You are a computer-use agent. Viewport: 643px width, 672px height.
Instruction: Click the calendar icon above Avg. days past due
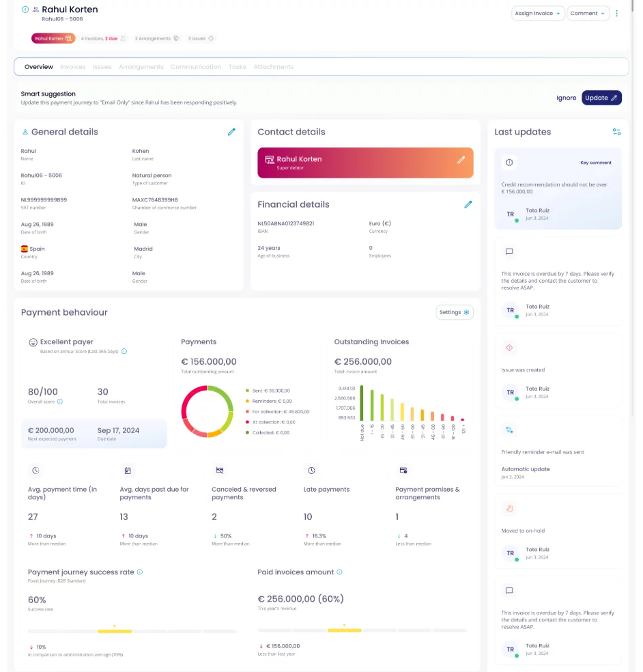pyautogui.click(x=128, y=471)
